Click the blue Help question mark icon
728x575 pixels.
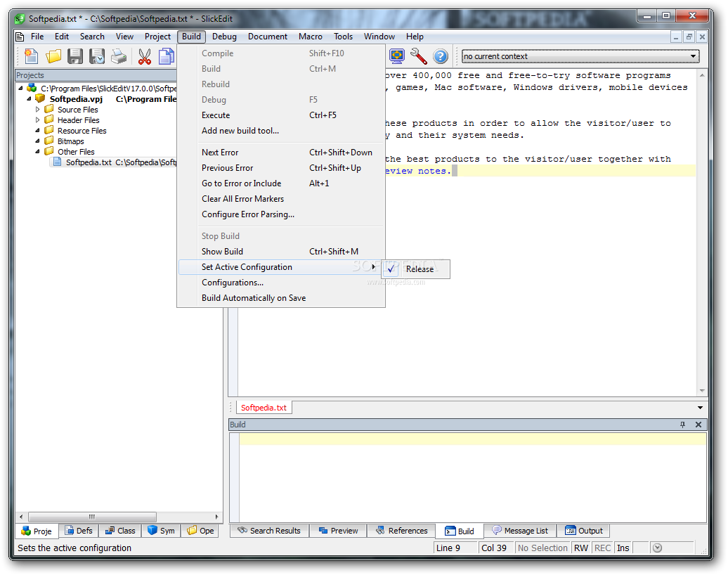(441, 56)
